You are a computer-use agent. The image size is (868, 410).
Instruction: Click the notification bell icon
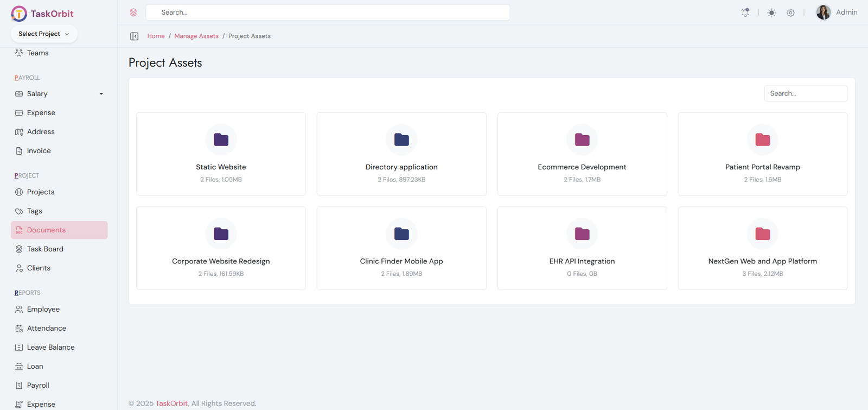(745, 12)
